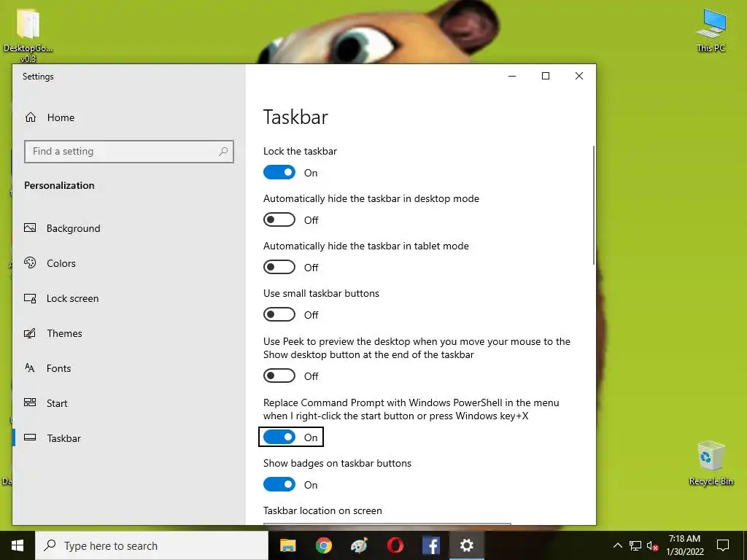Screen dimensions: 747x560
Task: Click the Personalization section heading
Action: [59, 185]
